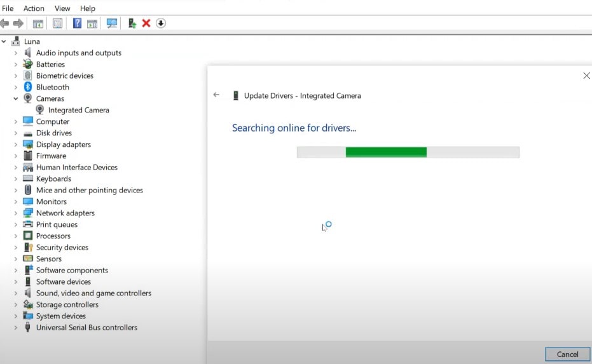Expand Universal Serial Bus controllers

(16, 327)
